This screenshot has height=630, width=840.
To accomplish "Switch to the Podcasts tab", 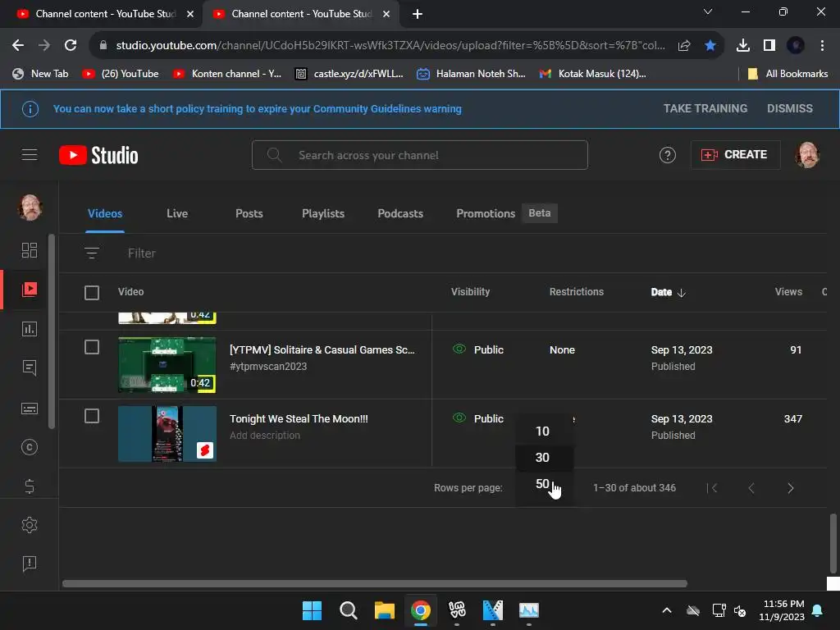I will (400, 213).
